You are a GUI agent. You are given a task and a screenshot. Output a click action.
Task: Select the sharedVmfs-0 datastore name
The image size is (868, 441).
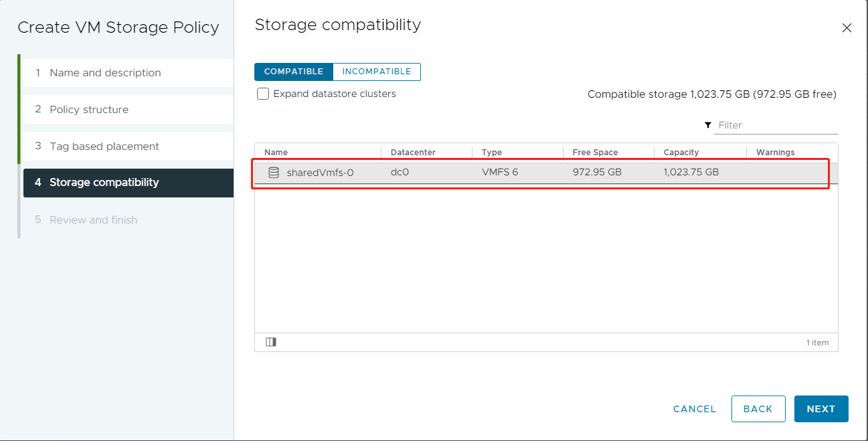(320, 173)
